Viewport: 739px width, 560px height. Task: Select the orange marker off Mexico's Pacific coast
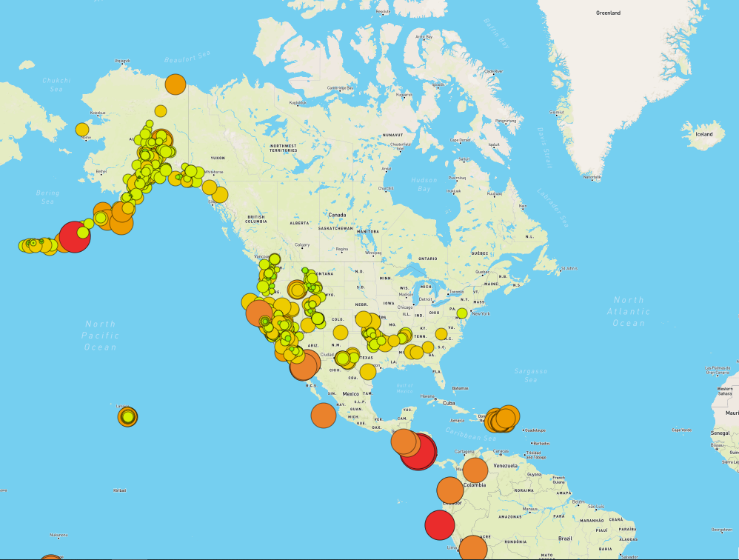[323, 417]
